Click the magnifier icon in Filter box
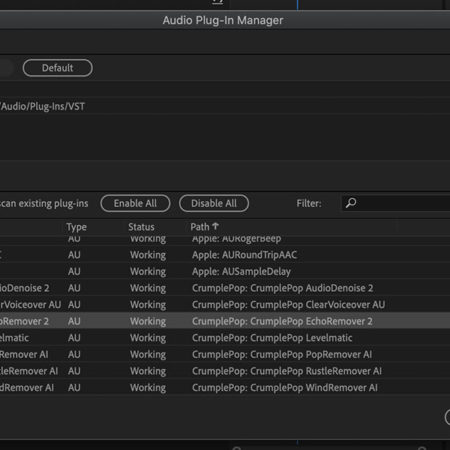450x450 pixels. 351,203
